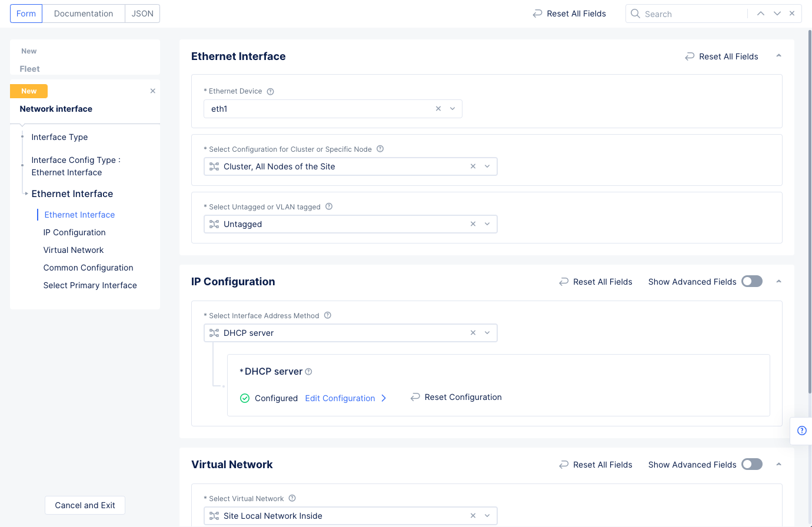
Task: Clear the eth1 Ethernet Device selection
Action: (438, 109)
